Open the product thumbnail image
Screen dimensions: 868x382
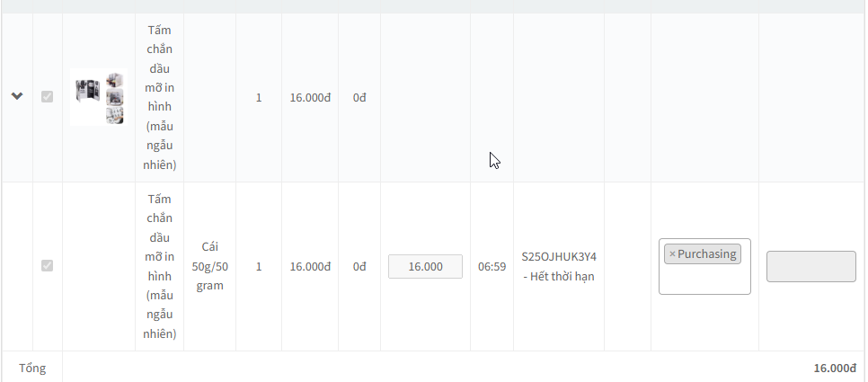point(99,97)
